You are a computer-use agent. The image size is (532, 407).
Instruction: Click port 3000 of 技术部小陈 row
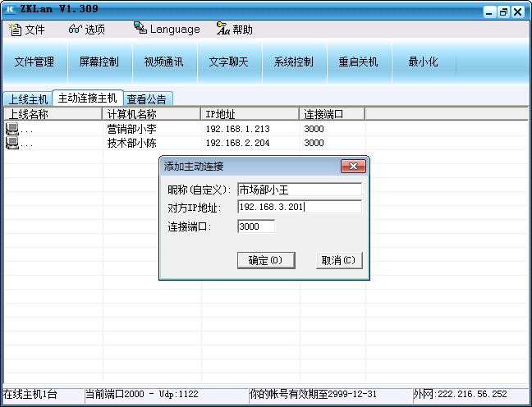(x=314, y=143)
